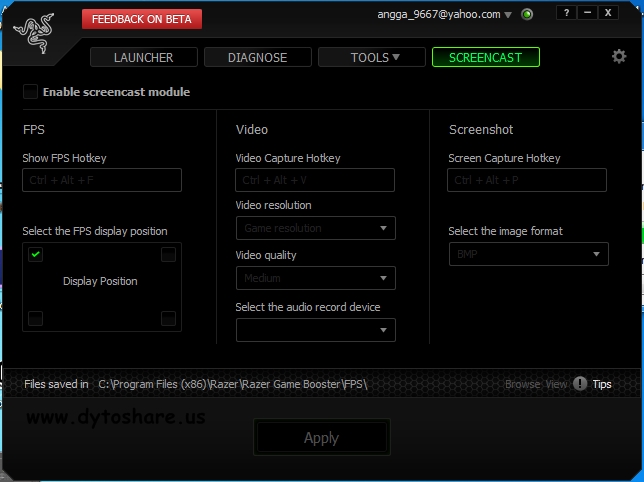Switch to the DIAGNOSE tab
This screenshot has height=482, width=644.
point(258,57)
